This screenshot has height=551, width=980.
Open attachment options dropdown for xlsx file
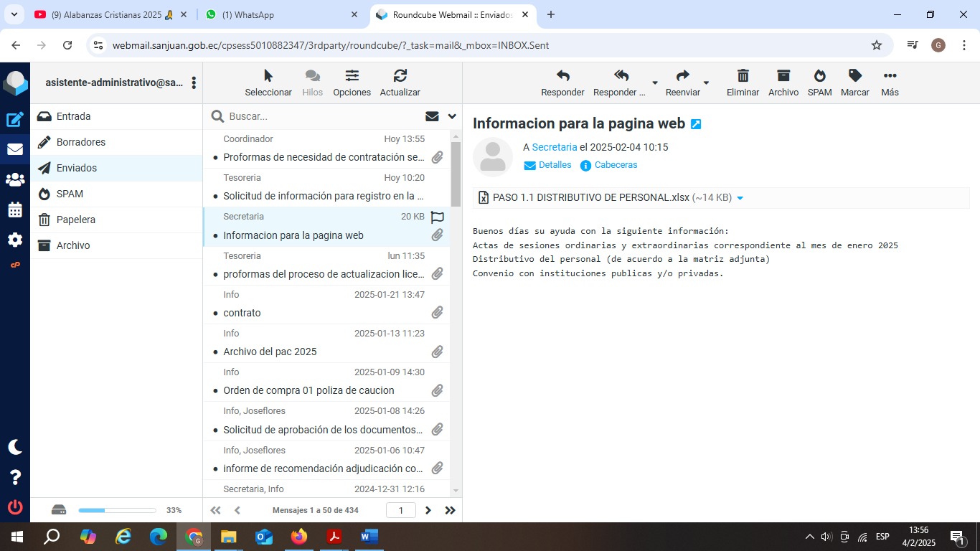tap(740, 198)
